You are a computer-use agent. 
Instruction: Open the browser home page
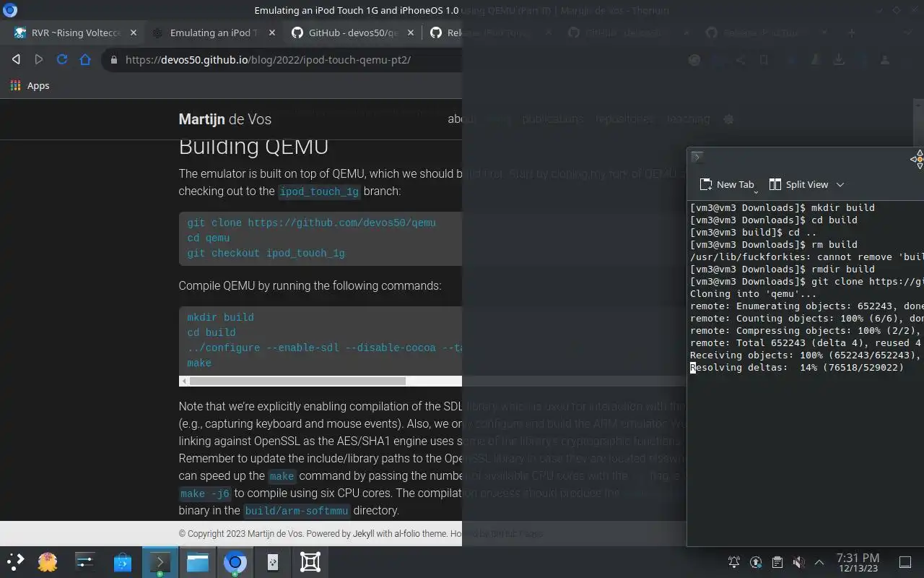85,60
